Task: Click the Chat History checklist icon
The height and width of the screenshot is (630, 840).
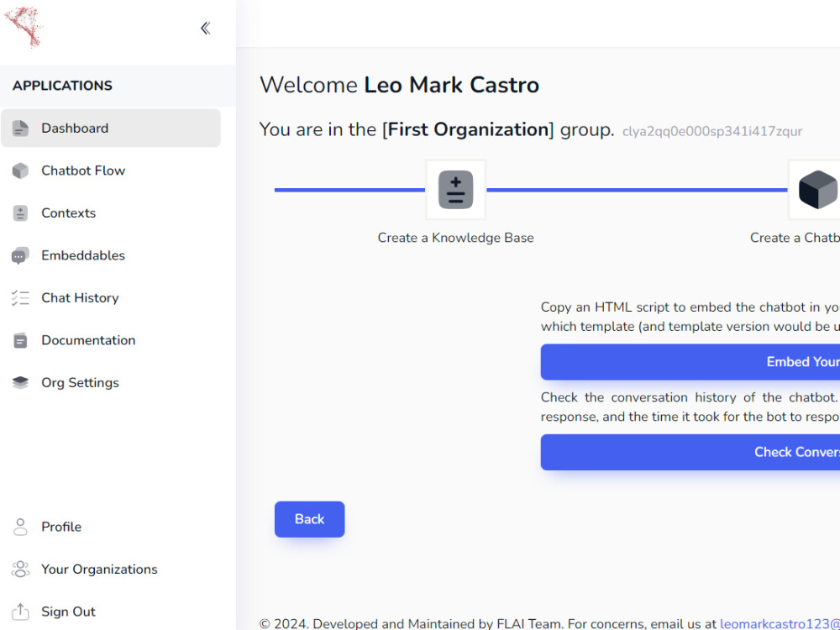Action: (20, 298)
